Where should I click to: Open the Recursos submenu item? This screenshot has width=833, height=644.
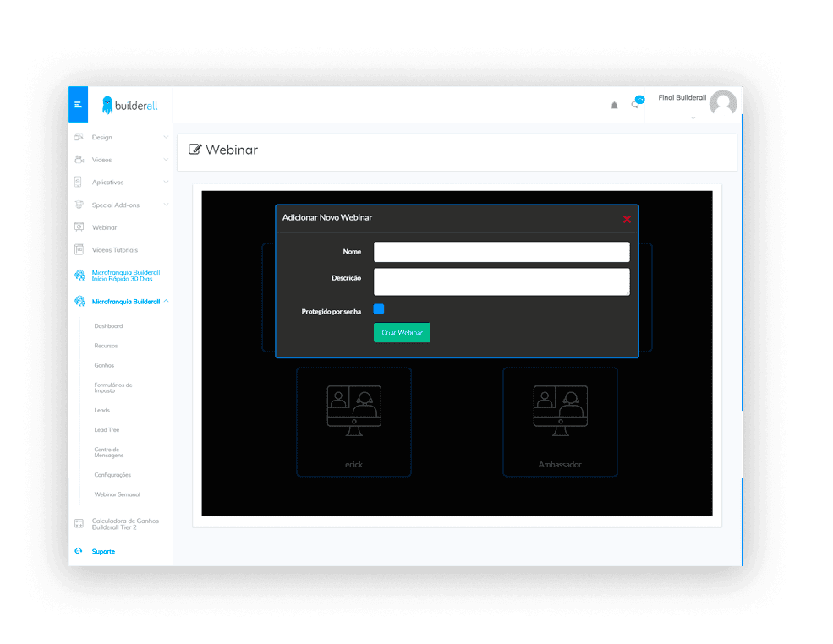106,346
